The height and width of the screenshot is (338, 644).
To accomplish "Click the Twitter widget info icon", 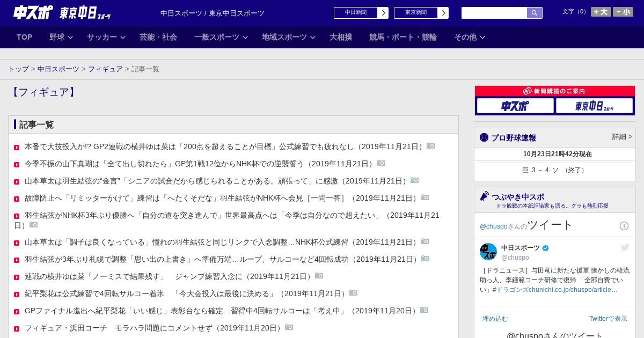I will 624,226.
